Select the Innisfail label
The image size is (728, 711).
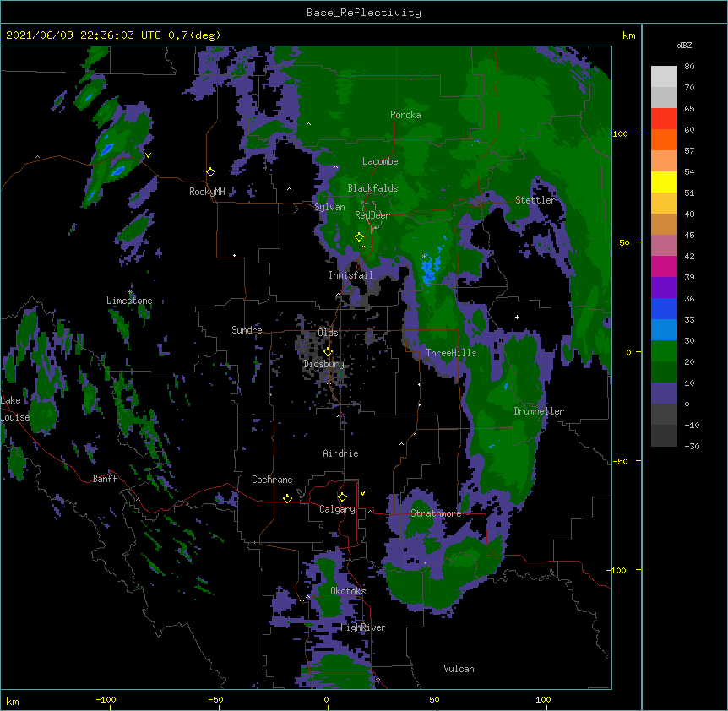point(350,275)
